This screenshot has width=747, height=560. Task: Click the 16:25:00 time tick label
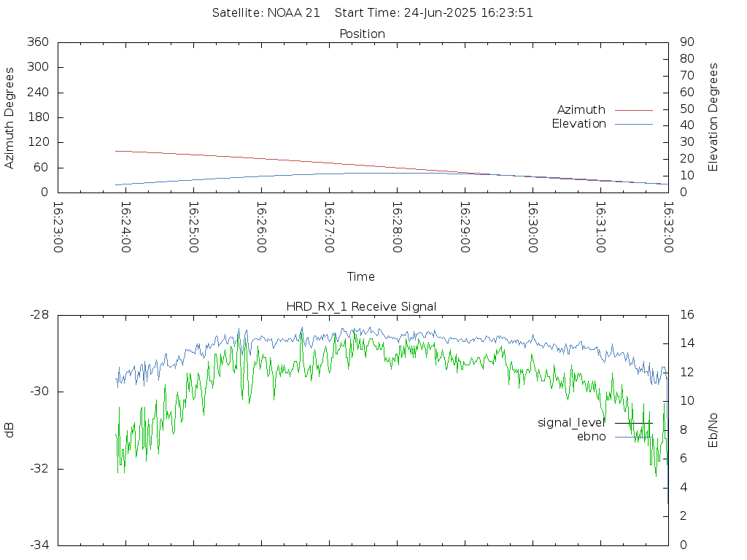click(193, 227)
